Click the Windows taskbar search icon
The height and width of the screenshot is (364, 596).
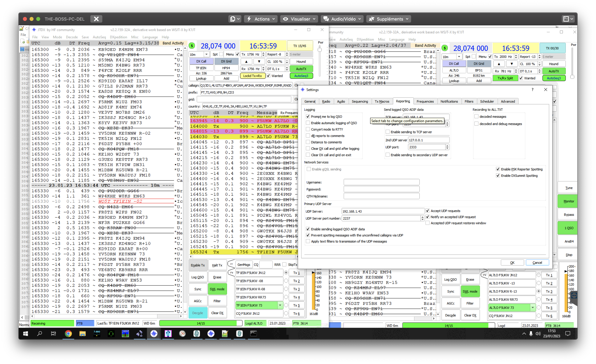pos(39,334)
